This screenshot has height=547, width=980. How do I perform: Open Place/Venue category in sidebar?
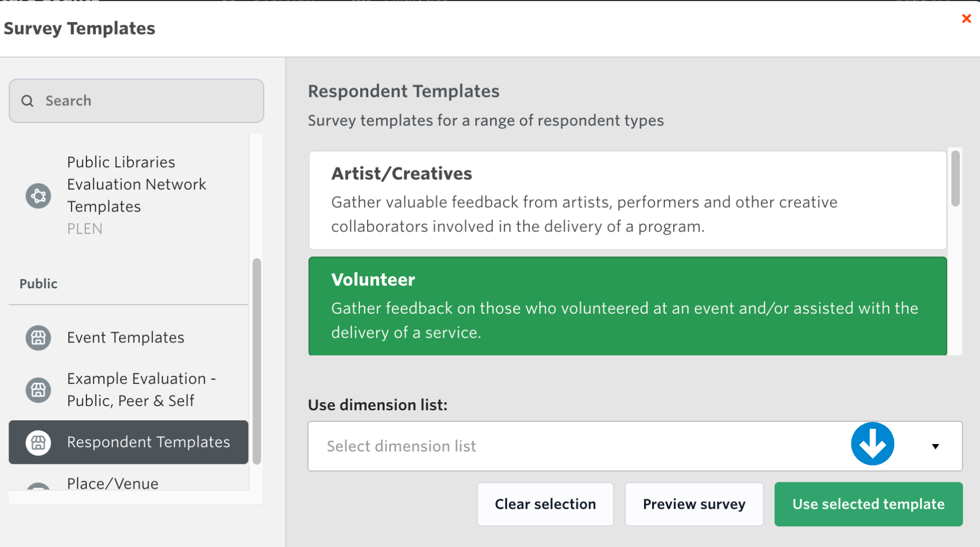113,483
